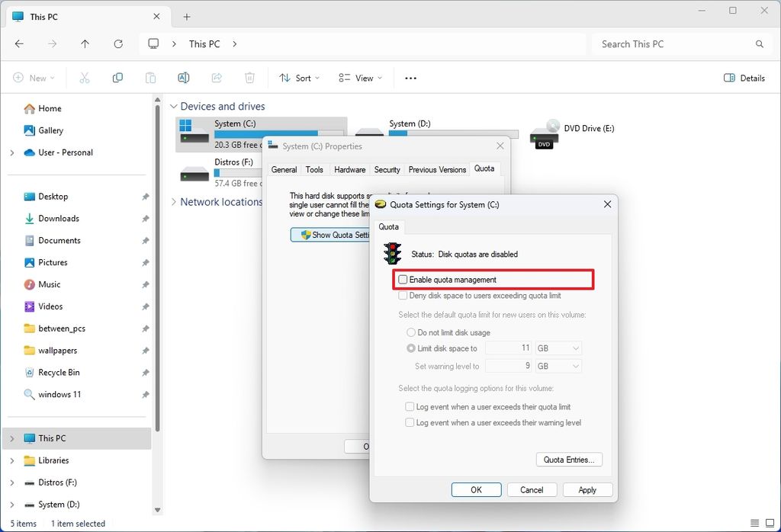781x532 pixels.
Task: Click the Copy icon in the toolbar
Action: 117,77
